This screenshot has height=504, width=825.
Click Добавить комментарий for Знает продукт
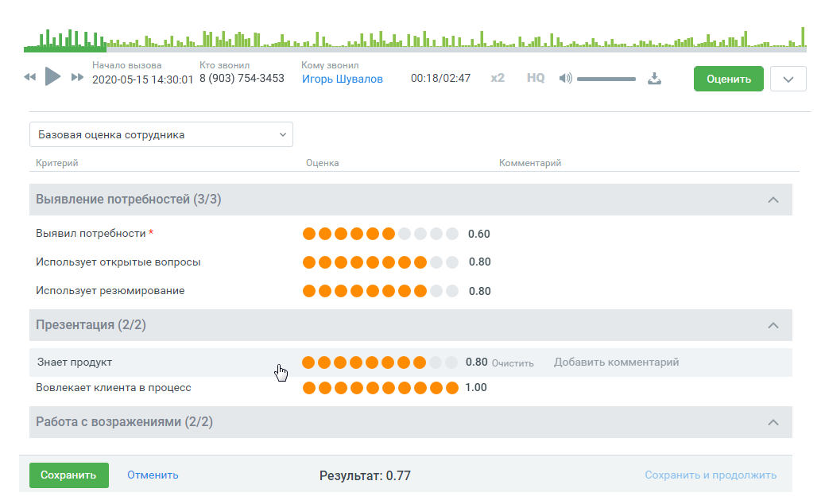[616, 362]
